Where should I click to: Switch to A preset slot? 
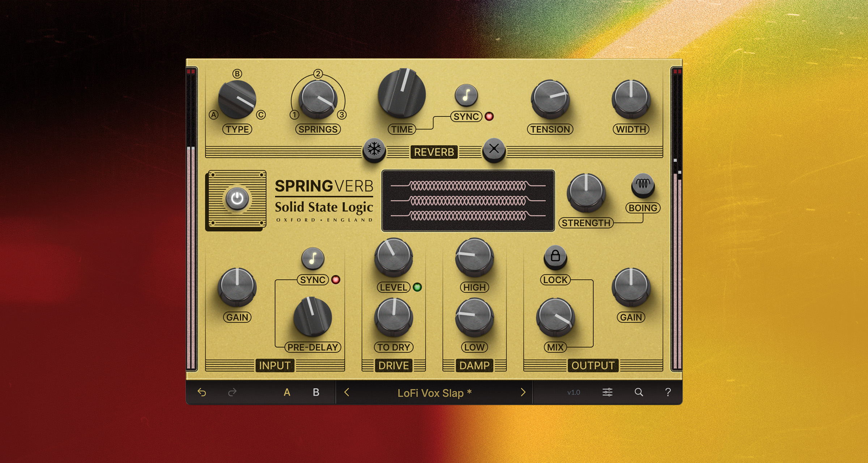pyautogui.click(x=287, y=392)
